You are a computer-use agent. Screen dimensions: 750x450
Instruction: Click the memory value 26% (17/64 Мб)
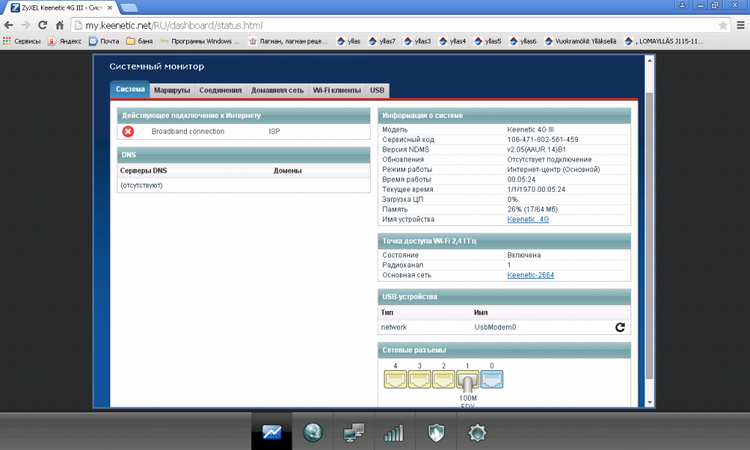pyautogui.click(x=532, y=209)
